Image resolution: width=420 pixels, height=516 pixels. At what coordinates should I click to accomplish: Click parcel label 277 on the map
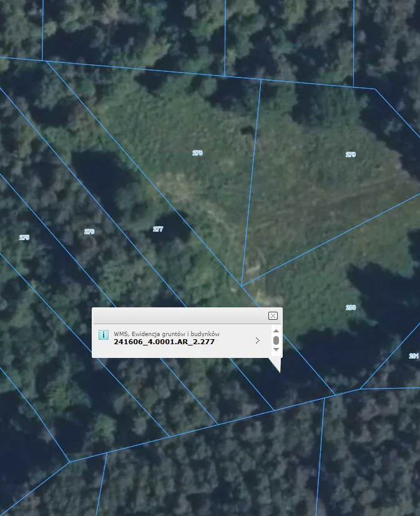(158, 229)
